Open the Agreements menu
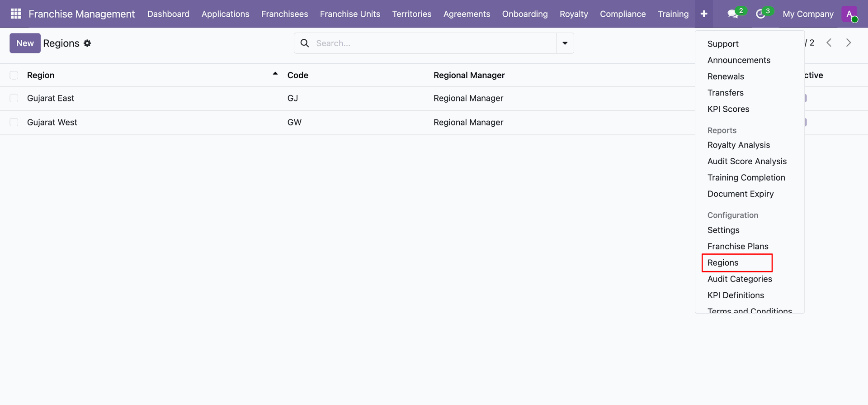 tap(467, 14)
